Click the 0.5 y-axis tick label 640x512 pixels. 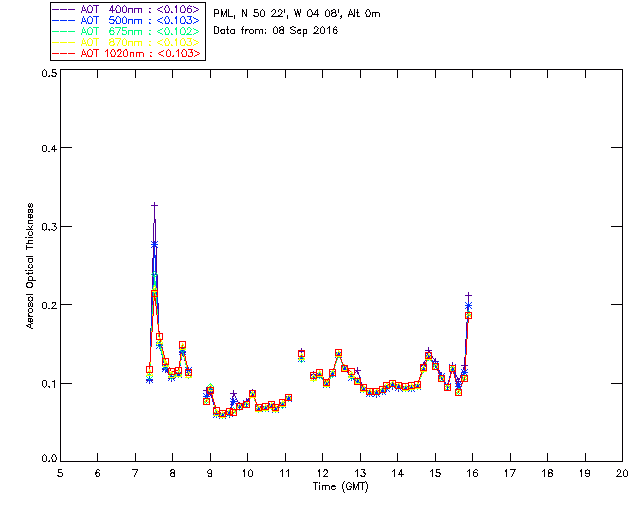pyautogui.click(x=49, y=73)
